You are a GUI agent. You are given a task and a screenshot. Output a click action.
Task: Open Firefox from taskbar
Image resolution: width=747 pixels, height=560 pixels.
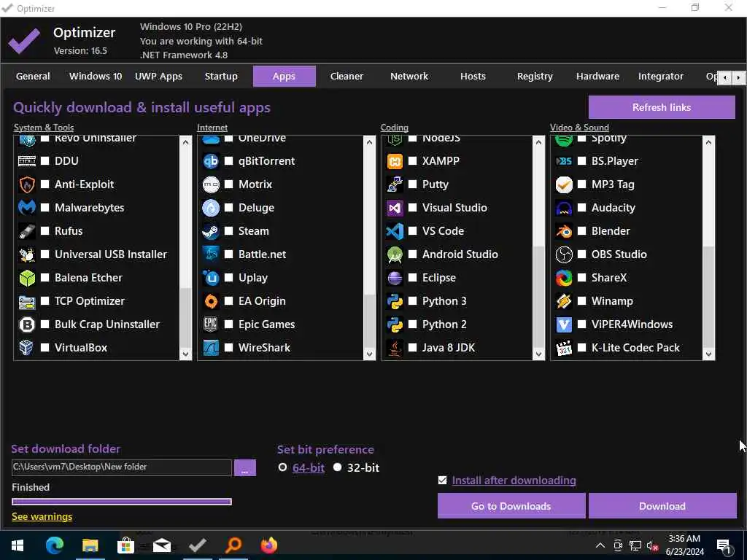tap(268, 545)
